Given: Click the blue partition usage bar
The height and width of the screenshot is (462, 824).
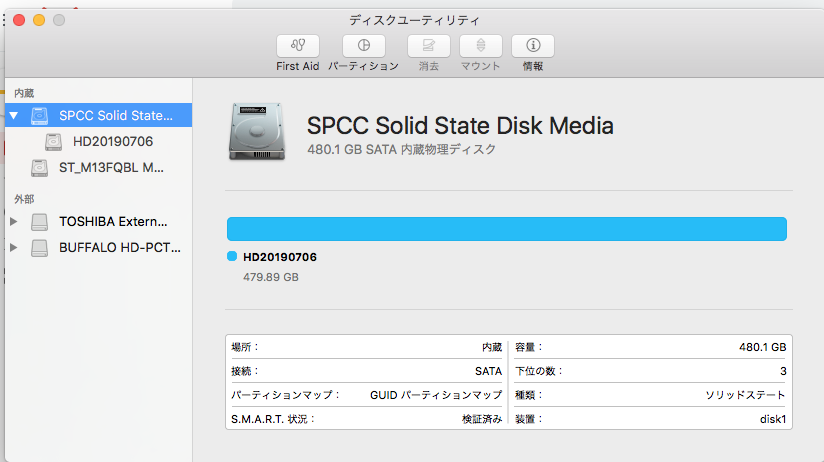Looking at the screenshot, I should (x=506, y=228).
